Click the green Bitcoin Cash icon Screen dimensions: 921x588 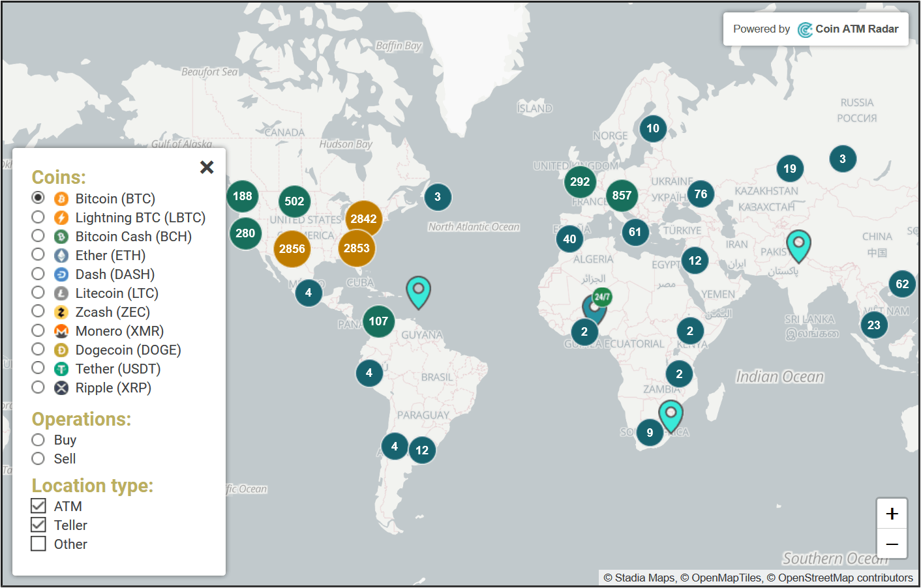click(x=61, y=237)
